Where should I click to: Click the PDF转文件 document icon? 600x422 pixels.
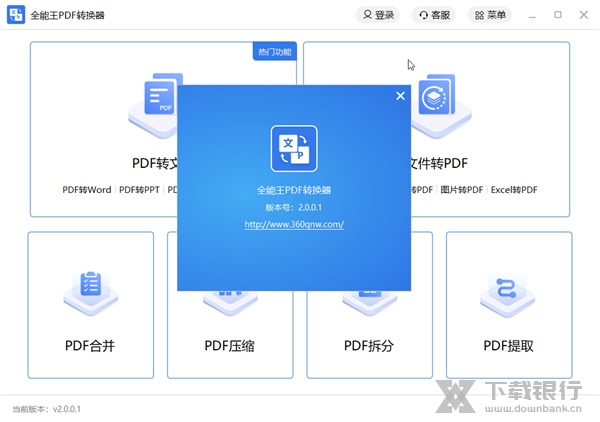[x=159, y=96]
